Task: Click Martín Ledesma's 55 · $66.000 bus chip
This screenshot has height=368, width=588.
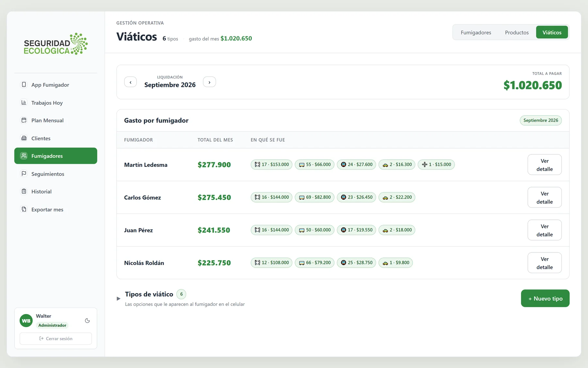Action: 315,165
